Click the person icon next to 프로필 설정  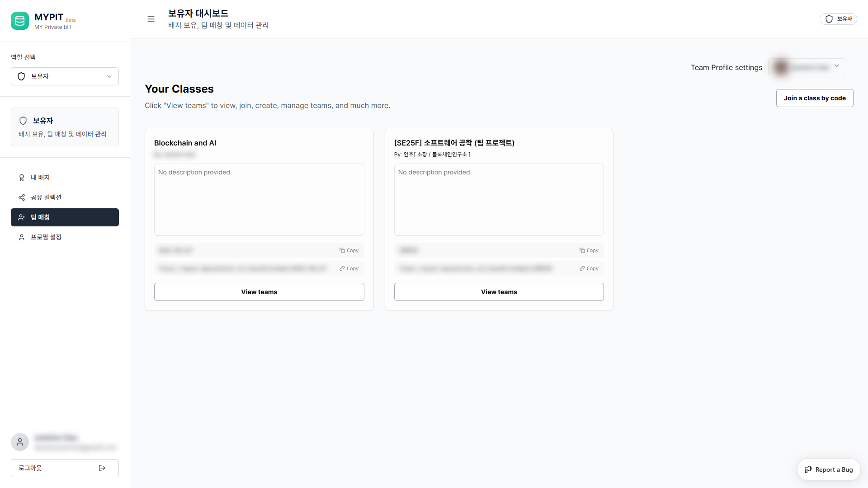point(21,237)
